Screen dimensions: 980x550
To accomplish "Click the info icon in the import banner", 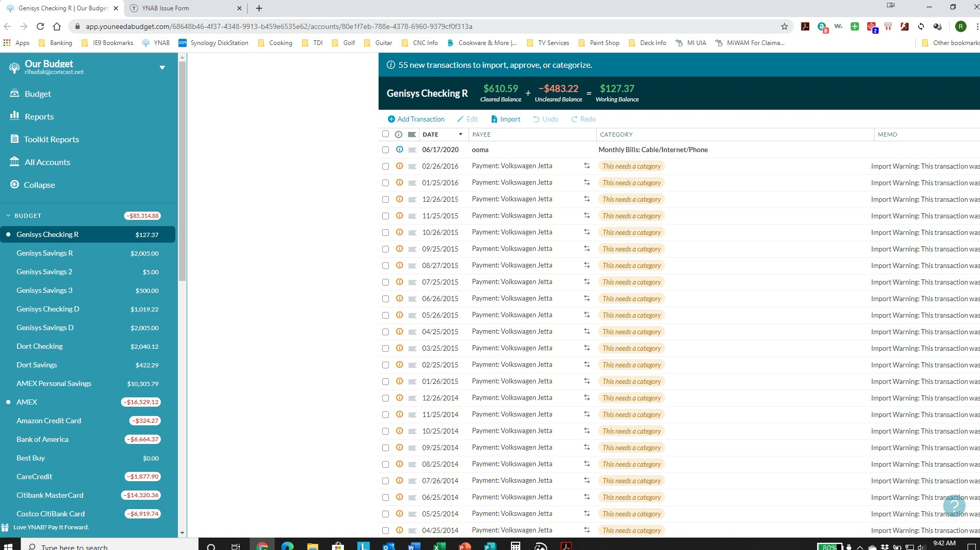I will point(391,65).
